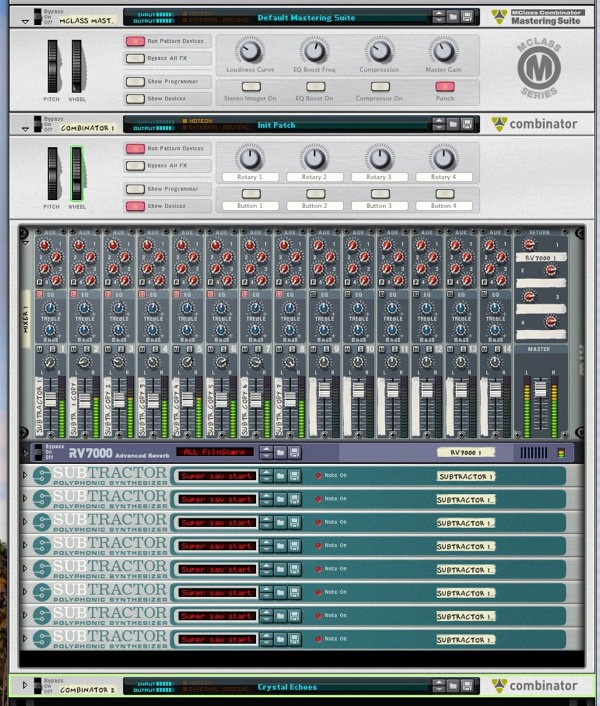The height and width of the screenshot is (706, 600).
Task: Expand the Combinator 2 device panel
Action: coord(25,689)
